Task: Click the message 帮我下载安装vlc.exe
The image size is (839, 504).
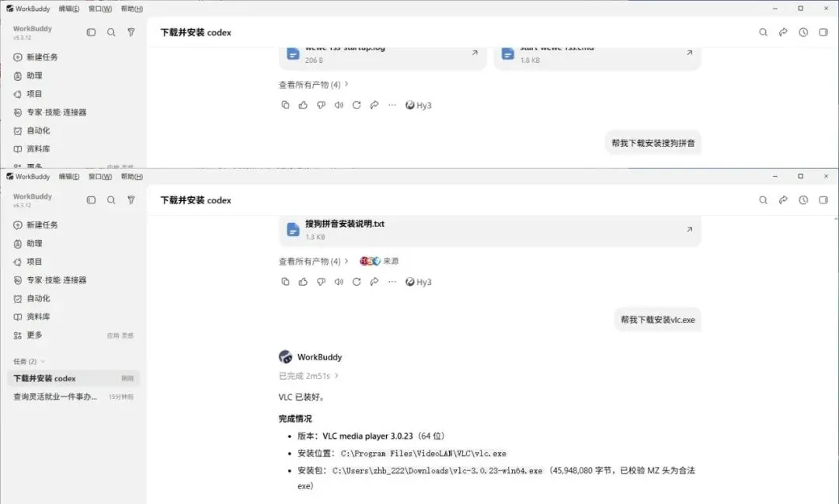Action: pos(658,319)
